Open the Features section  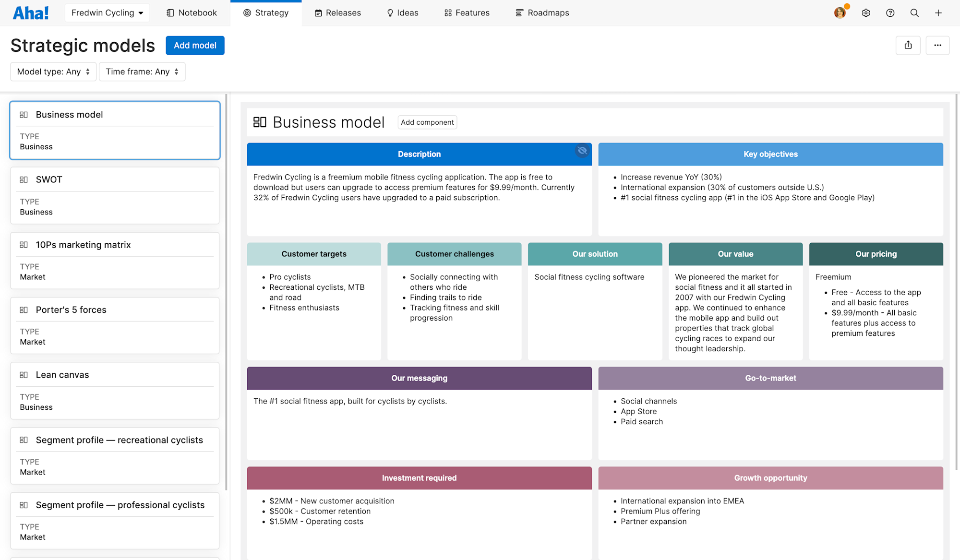point(466,13)
